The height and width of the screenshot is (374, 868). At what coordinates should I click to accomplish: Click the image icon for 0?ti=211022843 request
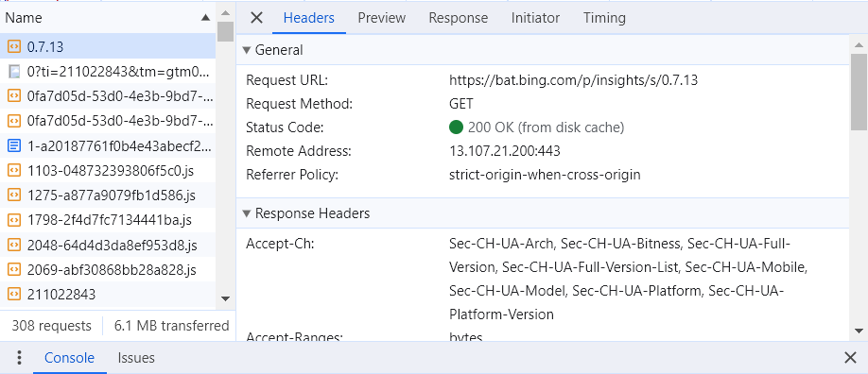click(x=14, y=72)
